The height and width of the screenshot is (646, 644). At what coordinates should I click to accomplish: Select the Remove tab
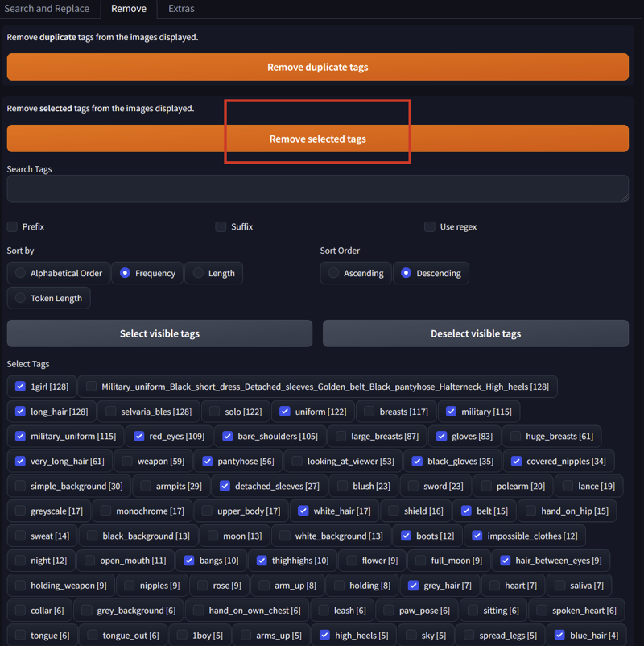pyautogui.click(x=129, y=9)
